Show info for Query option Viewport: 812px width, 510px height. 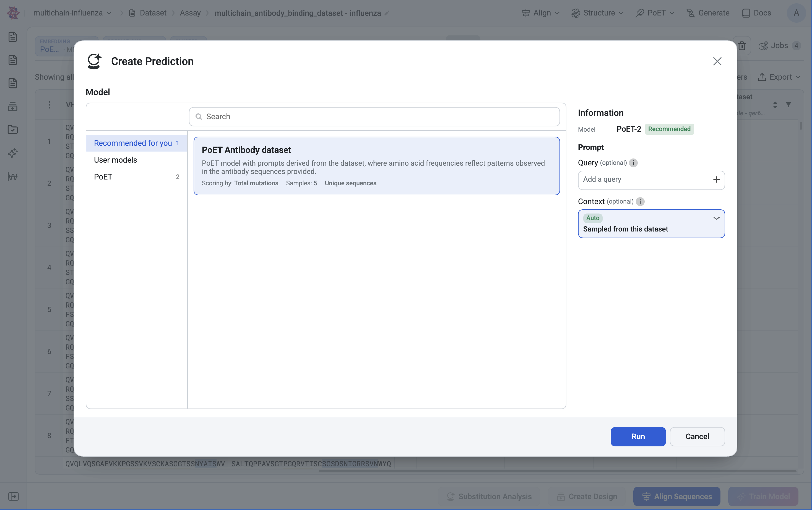[633, 163]
